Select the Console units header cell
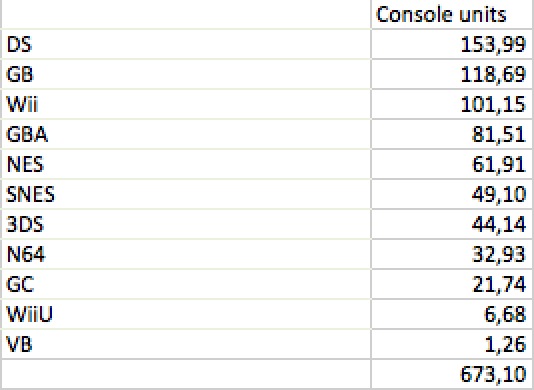The height and width of the screenshot is (390, 534). pos(452,14)
